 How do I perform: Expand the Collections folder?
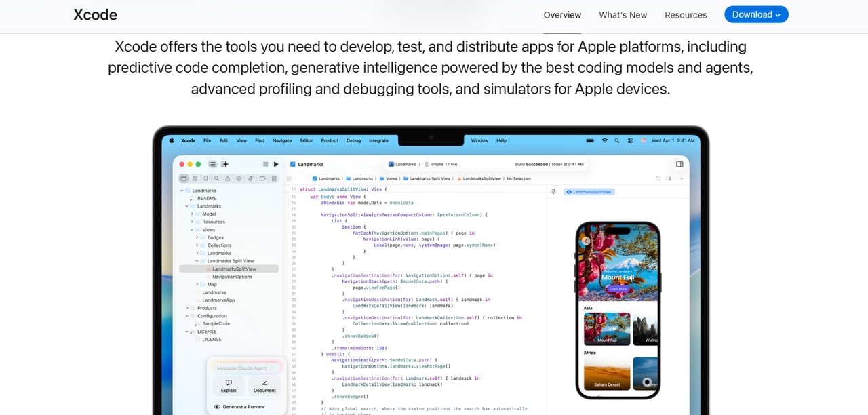(x=197, y=245)
